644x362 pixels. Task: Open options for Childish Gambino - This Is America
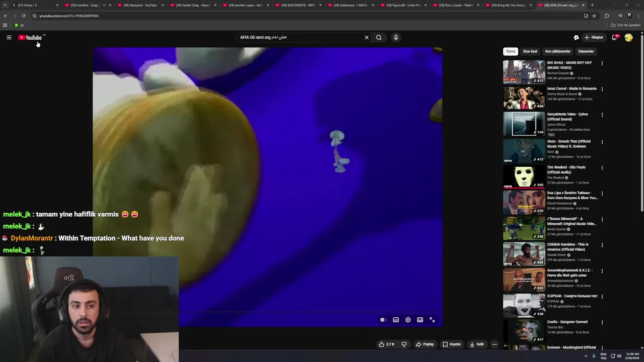[602, 245]
